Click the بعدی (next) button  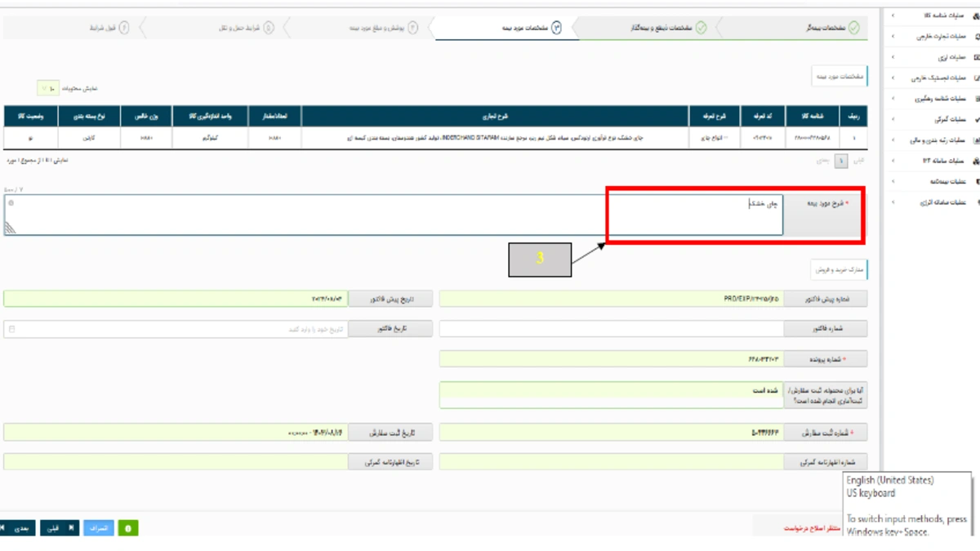point(20,528)
